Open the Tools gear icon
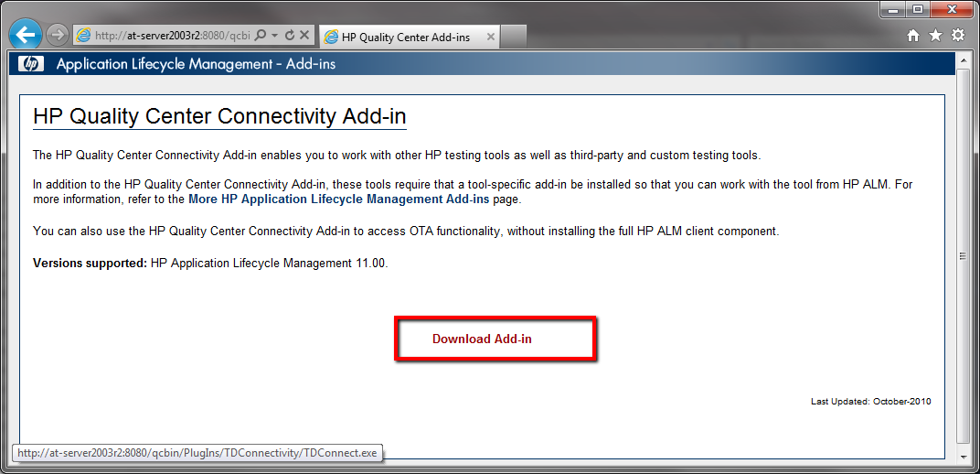 click(x=958, y=36)
